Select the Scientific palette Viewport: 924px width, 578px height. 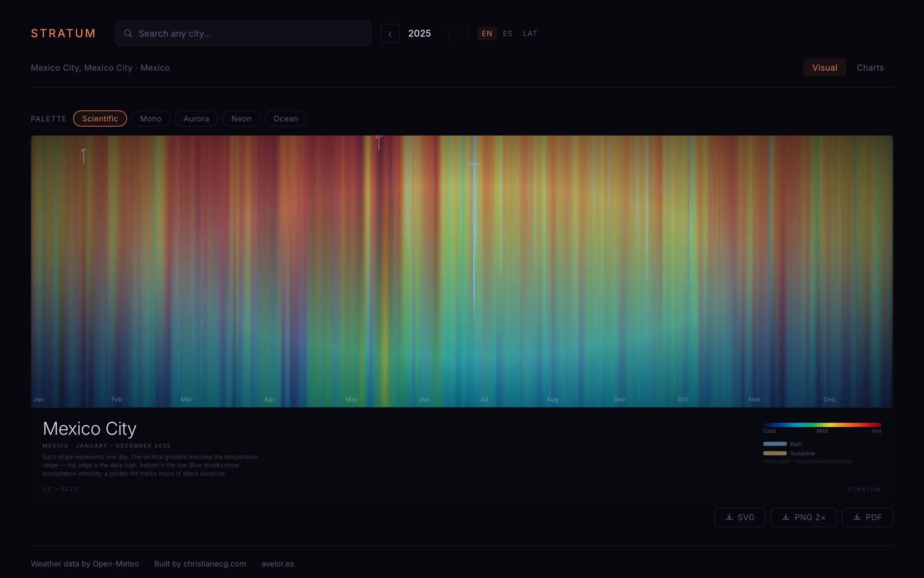click(x=100, y=118)
